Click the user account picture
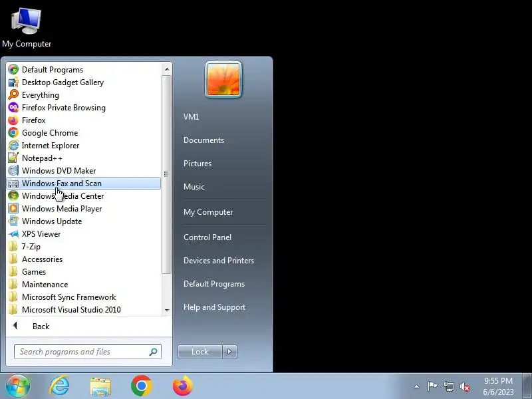532x399 pixels. coord(223,80)
